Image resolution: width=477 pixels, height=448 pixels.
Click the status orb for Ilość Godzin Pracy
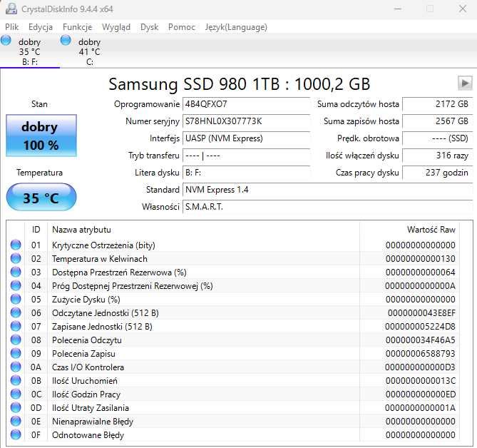pyautogui.click(x=16, y=394)
